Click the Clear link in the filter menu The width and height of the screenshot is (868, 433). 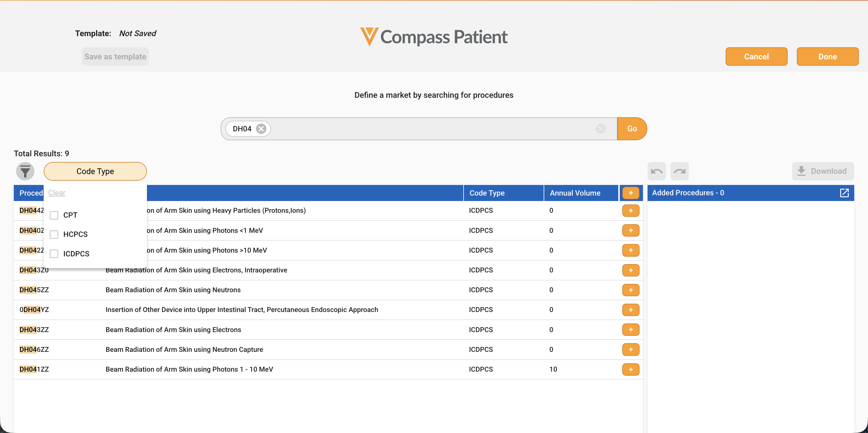pyautogui.click(x=57, y=193)
